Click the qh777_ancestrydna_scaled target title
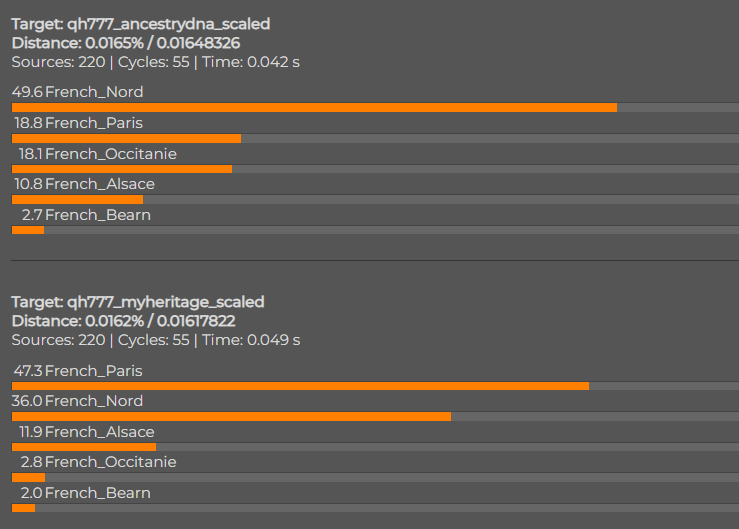Viewport: 739px width, 529px height. 141,24
